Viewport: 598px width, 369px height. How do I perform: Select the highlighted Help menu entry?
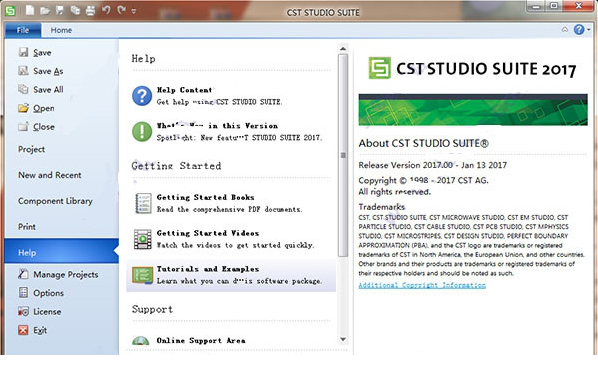point(62,252)
